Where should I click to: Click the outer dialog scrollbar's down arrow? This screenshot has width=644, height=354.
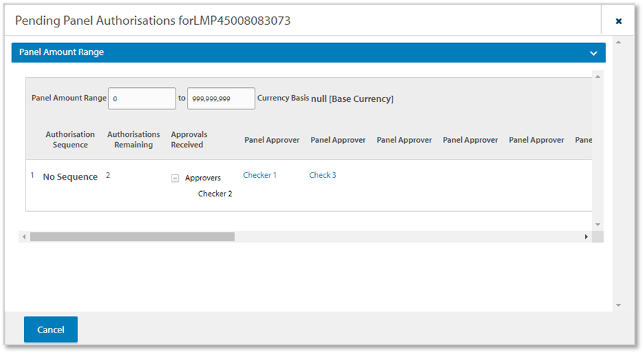618,306
